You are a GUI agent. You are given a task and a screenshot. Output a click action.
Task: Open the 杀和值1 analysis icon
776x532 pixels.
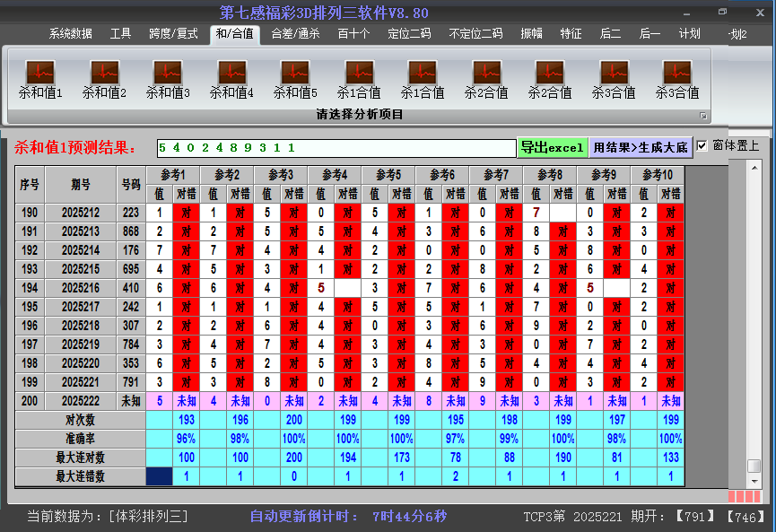tap(40, 73)
